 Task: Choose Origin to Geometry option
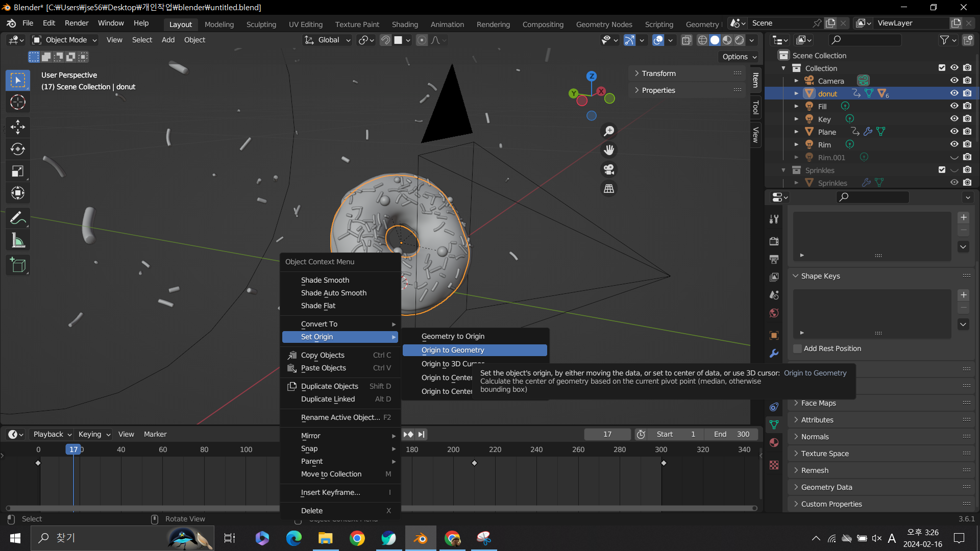pos(475,350)
